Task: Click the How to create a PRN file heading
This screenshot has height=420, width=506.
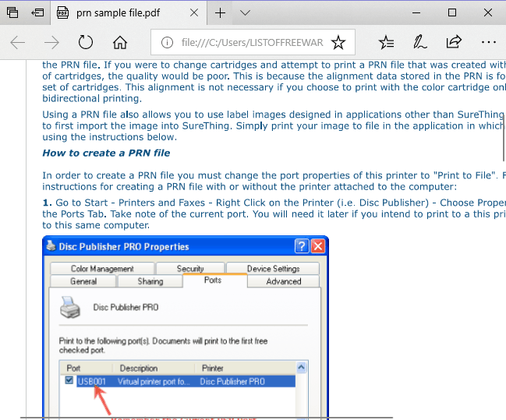Action: pyautogui.click(x=106, y=153)
